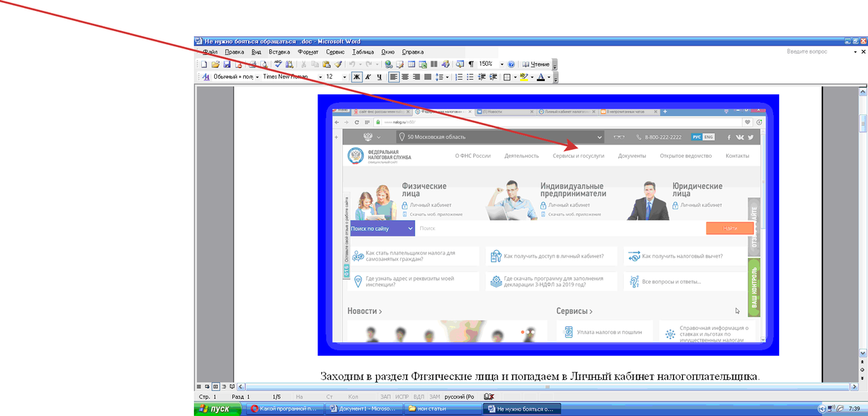Screen dimensions: 868x416
Task: Switch to Документ1 Microsoft Word taskbar button
Action: click(363, 409)
